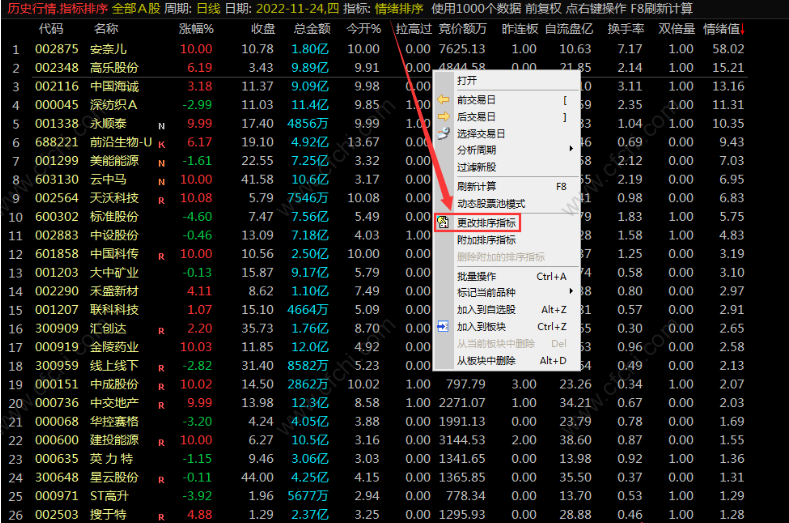The height and width of the screenshot is (523, 789).
Task: Click 从板块中删除 menu entry
Action: (507, 360)
